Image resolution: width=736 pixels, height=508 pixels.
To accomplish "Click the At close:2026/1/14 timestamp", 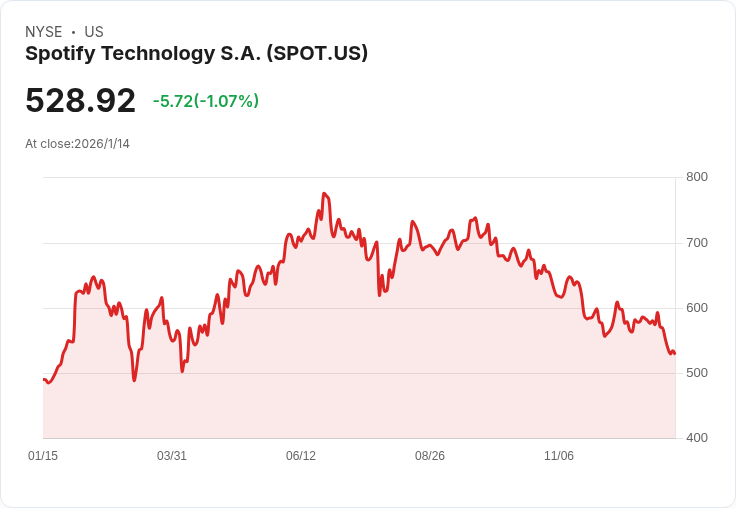I will 77,144.
